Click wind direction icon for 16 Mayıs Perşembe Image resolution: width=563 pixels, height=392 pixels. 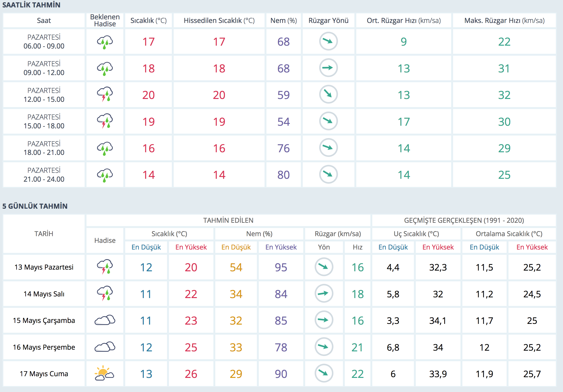point(324,347)
